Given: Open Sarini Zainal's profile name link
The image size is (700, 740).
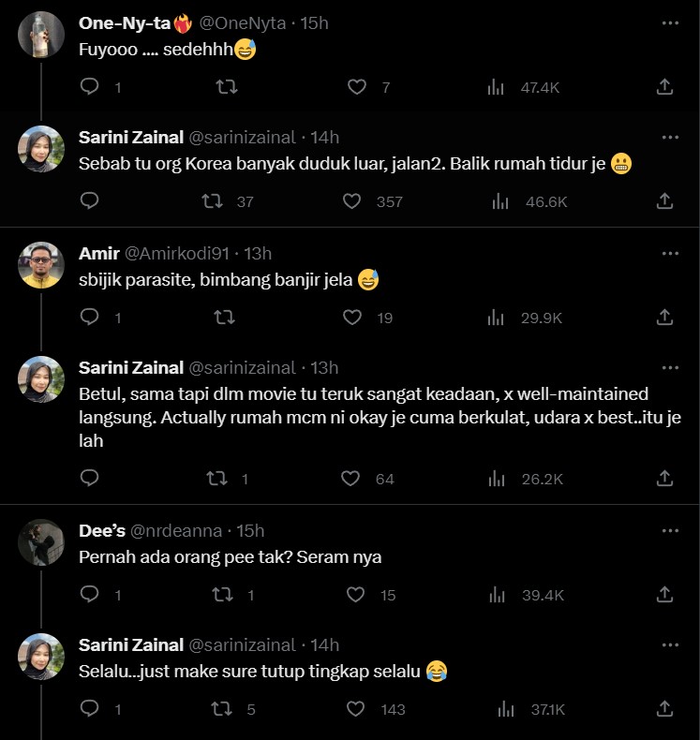Looking at the screenshot, I should (x=130, y=138).
